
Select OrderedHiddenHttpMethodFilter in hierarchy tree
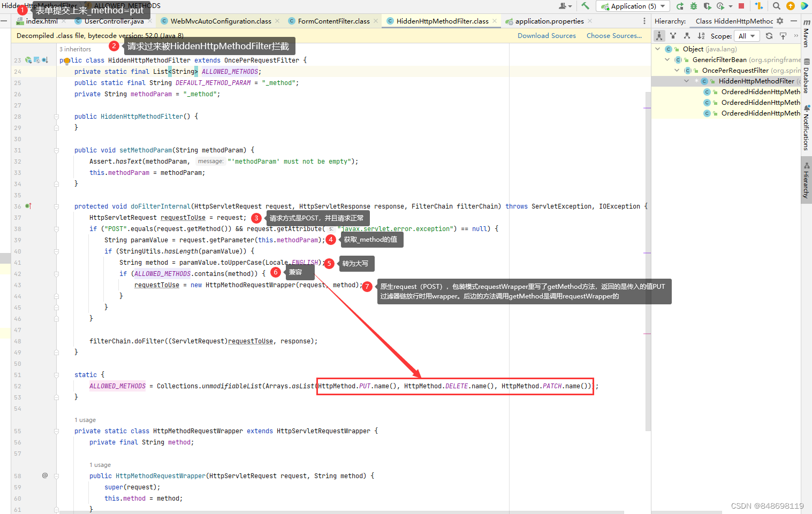coord(760,91)
